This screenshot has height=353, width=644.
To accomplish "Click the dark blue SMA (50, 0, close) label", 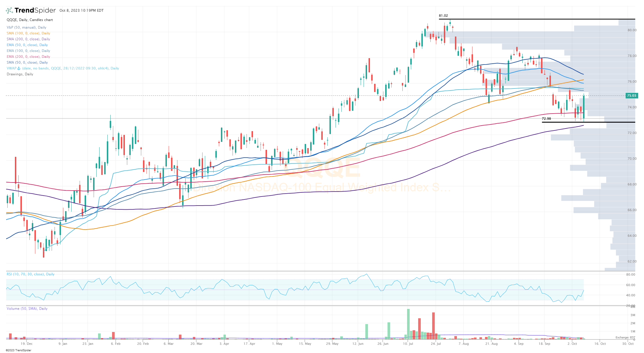I will (x=27, y=62).
